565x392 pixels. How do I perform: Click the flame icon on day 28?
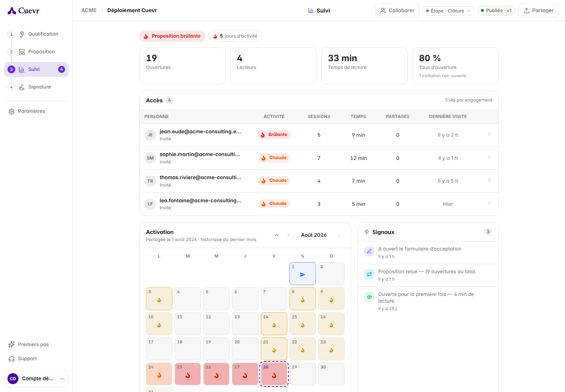[274, 376]
